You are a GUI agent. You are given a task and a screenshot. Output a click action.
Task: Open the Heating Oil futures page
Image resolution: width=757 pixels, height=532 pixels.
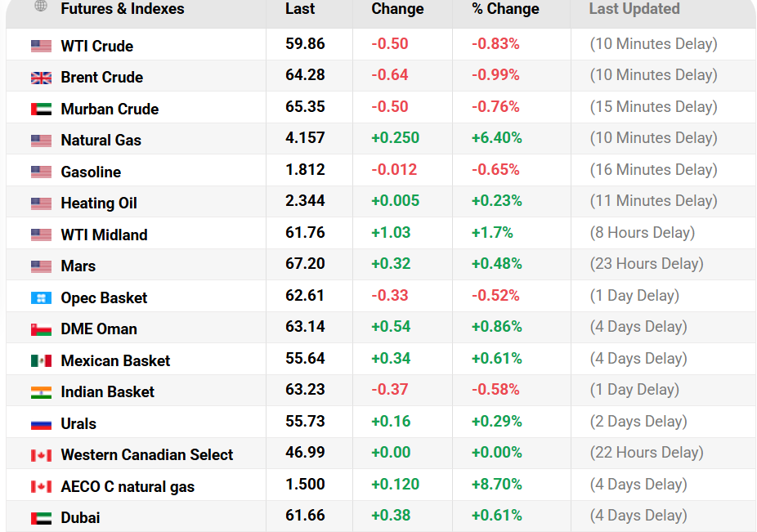[98, 202]
